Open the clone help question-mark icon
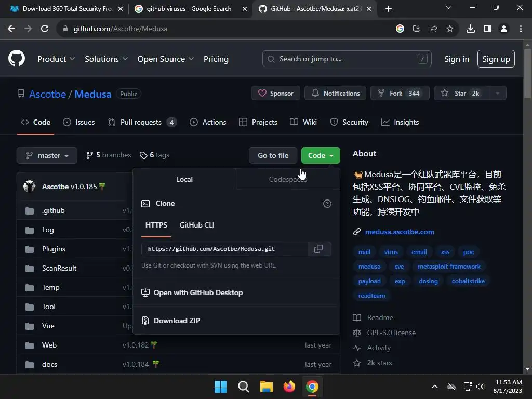 click(327, 204)
